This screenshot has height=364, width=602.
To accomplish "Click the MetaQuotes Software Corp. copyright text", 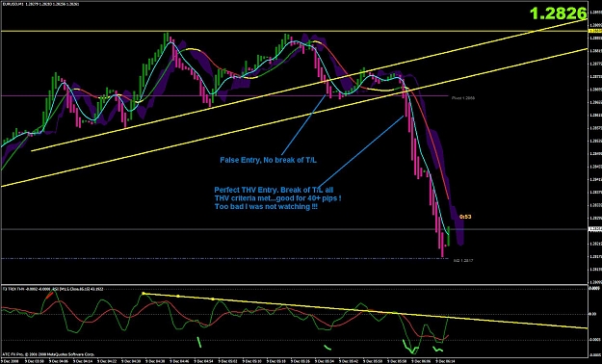I will pyautogui.click(x=48, y=354).
